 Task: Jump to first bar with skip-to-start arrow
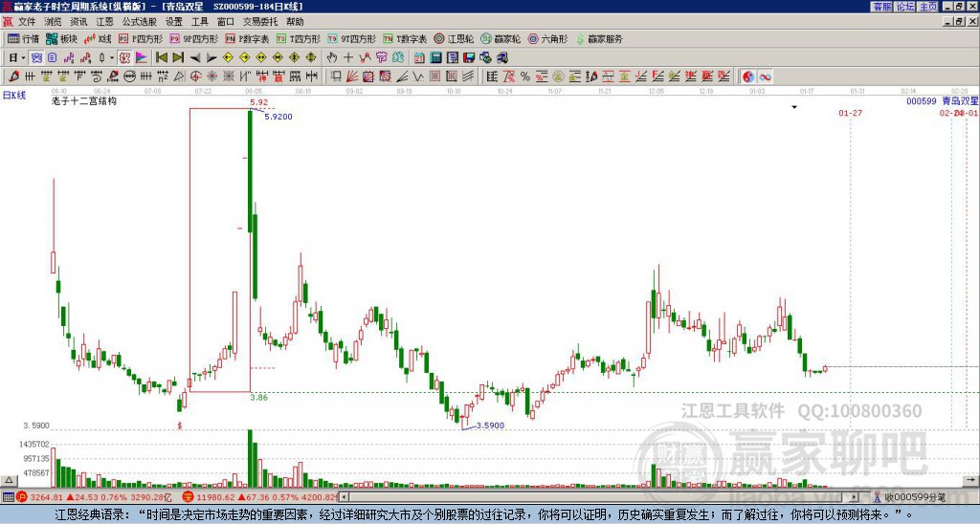[162, 57]
